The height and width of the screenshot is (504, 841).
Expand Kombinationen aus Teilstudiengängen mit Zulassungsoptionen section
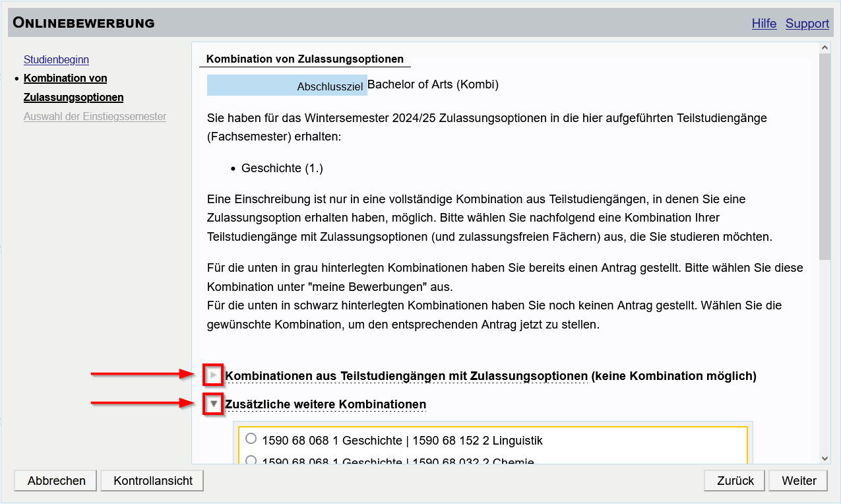coord(213,375)
